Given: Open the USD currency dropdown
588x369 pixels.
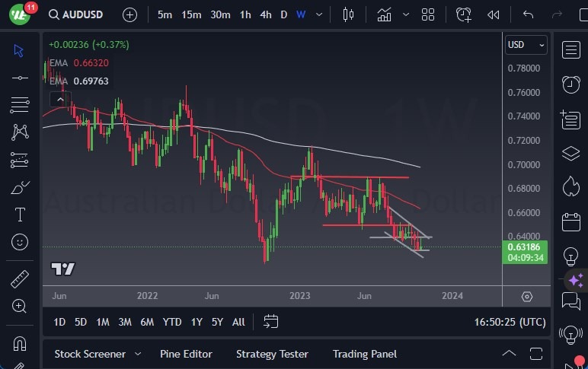Looking at the screenshot, I should point(526,45).
